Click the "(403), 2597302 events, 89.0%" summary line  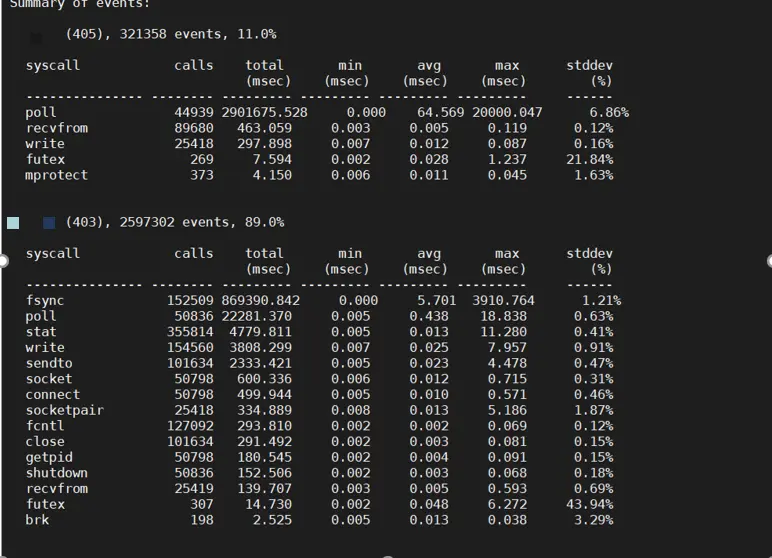coord(175,222)
